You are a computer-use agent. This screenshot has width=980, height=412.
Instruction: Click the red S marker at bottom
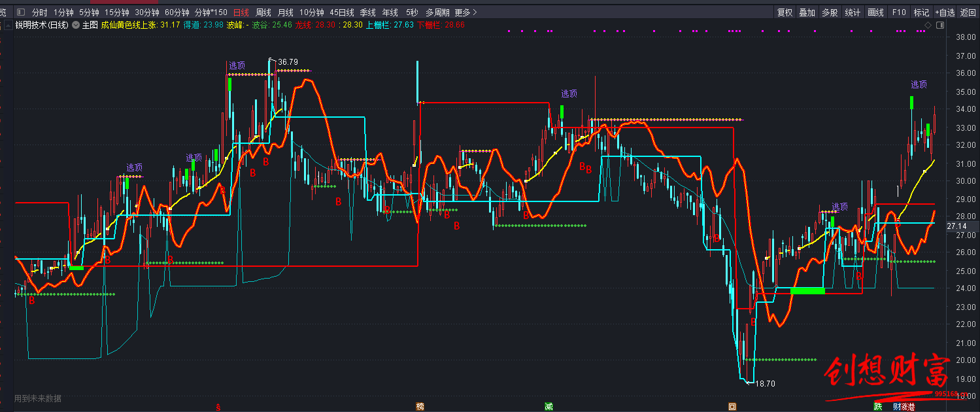click(218, 407)
